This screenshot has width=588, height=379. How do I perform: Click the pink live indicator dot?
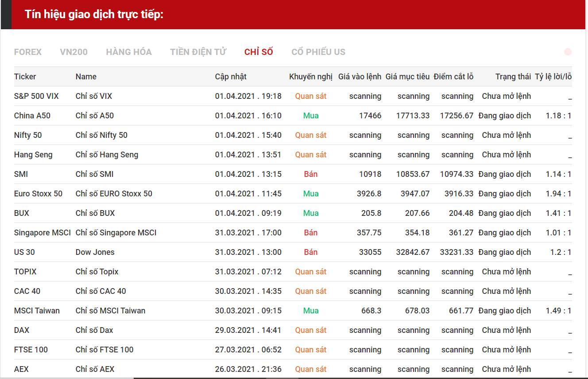[x=568, y=52]
